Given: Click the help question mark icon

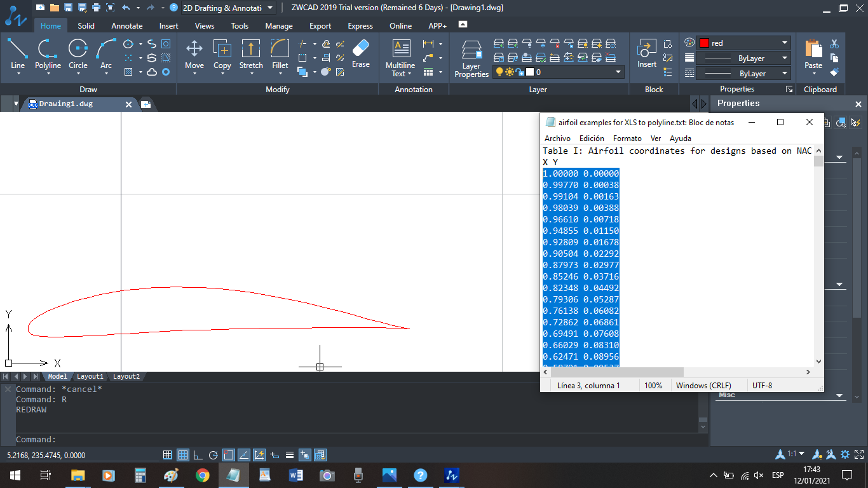Looking at the screenshot, I should (x=173, y=8).
